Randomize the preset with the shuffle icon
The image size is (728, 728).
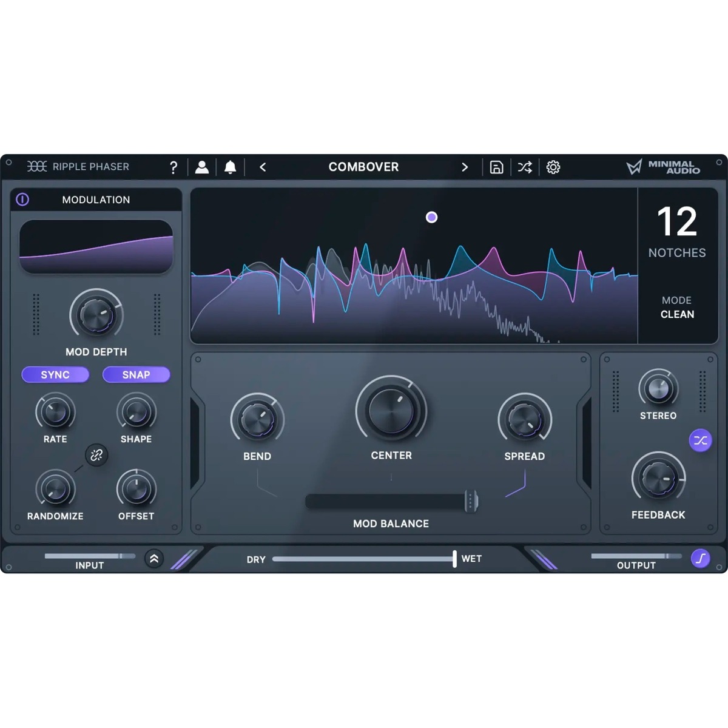click(525, 167)
